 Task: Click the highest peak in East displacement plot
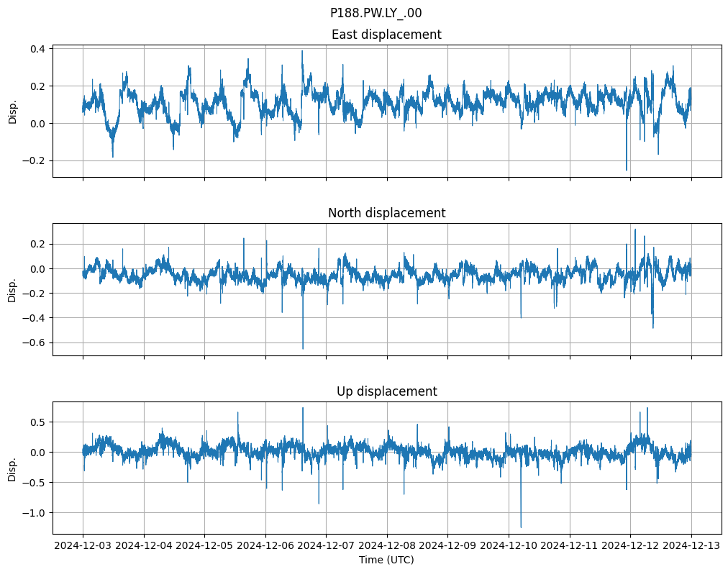302,51
